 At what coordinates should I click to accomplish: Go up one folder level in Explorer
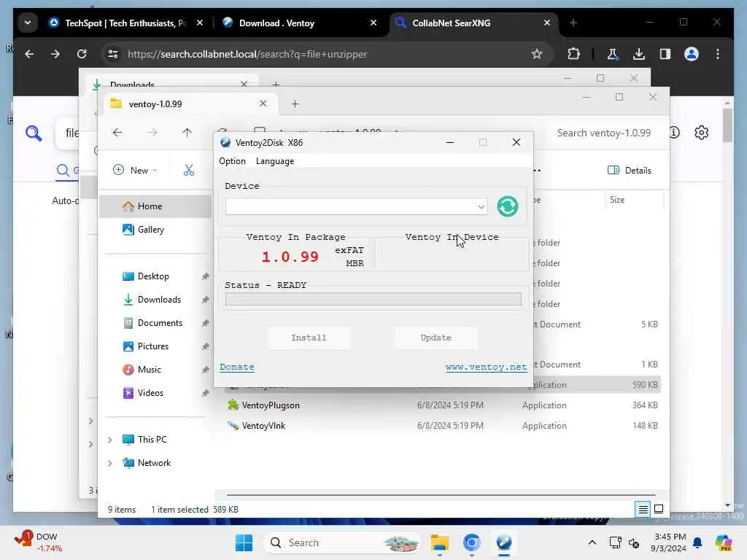[x=187, y=133]
